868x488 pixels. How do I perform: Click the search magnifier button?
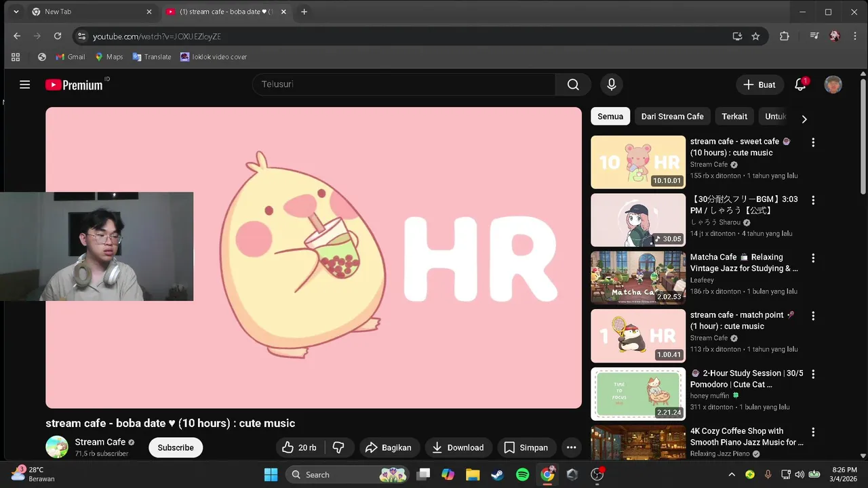tap(573, 85)
